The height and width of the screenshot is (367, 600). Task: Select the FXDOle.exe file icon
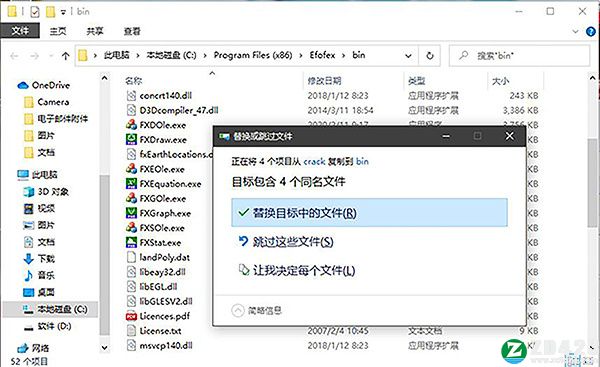click(131, 125)
